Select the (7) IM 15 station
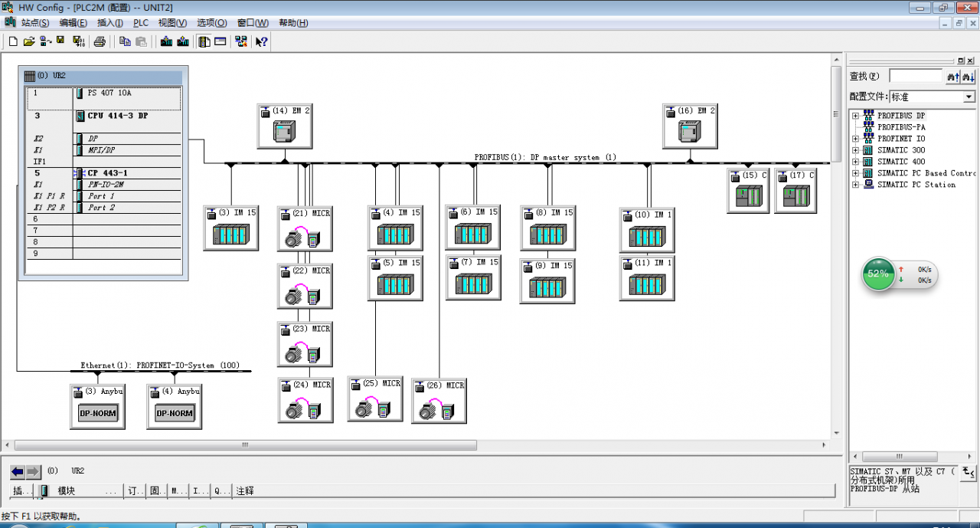980x528 pixels. [473, 277]
